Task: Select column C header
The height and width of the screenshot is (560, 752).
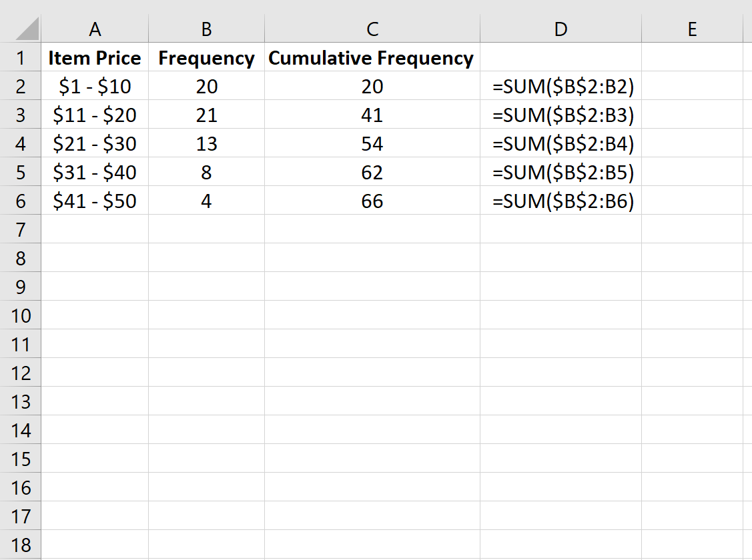Action: point(372,29)
